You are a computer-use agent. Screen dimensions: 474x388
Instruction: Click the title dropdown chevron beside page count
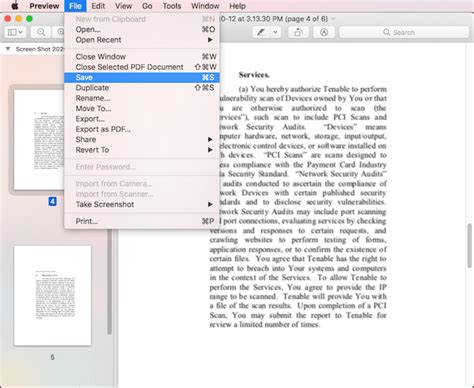[332, 19]
